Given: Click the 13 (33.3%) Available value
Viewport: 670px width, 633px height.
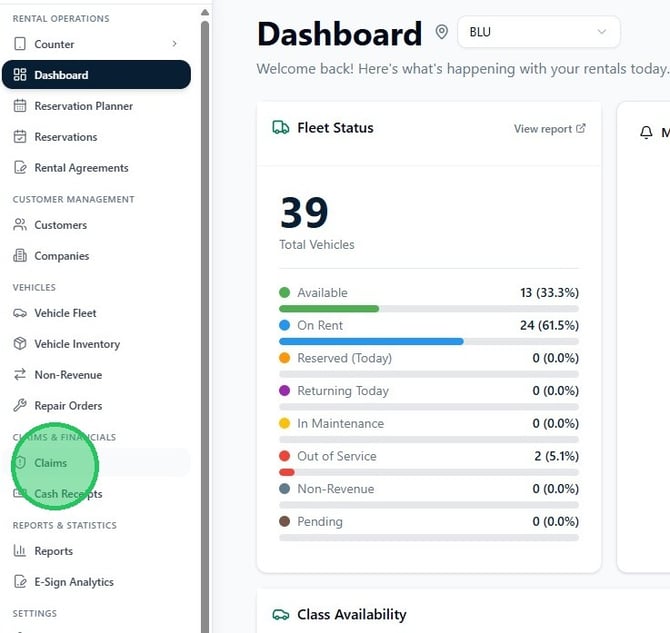Looking at the screenshot, I should [x=549, y=292].
